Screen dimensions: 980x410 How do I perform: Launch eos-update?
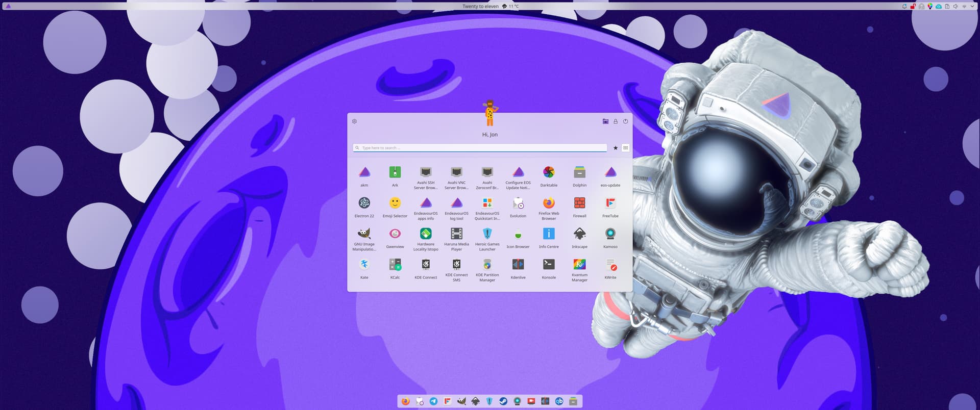tap(610, 176)
